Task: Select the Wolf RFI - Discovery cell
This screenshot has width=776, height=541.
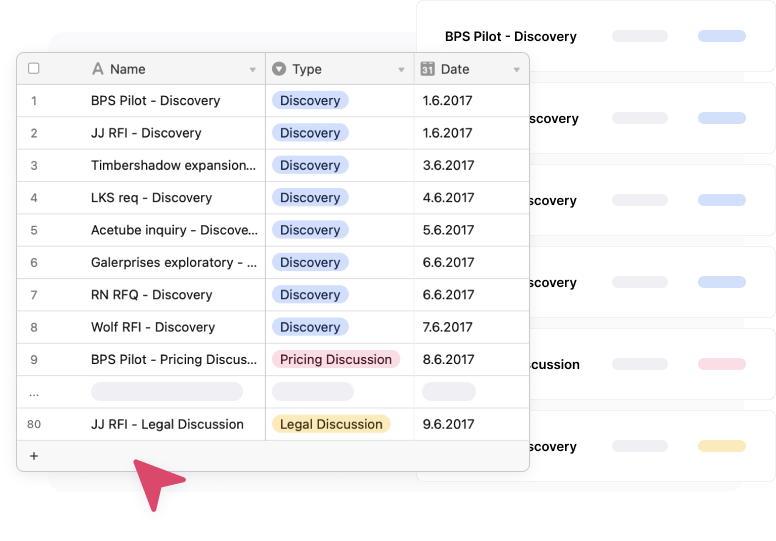Action: [152, 327]
